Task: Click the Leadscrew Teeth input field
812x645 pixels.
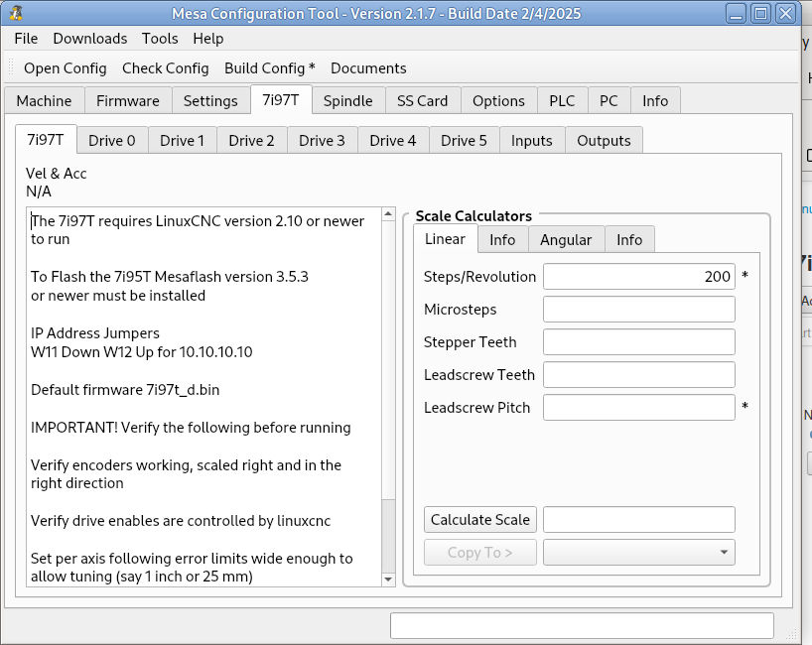Action: (x=639, y=375)
